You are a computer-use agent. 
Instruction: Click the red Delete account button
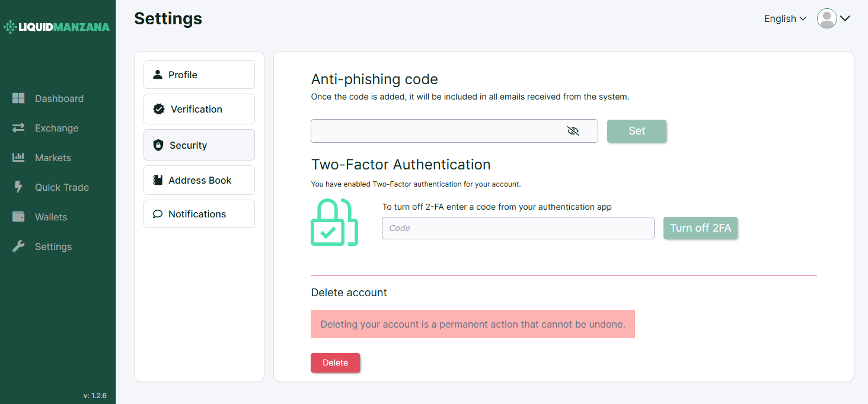[x=335, y=363]
